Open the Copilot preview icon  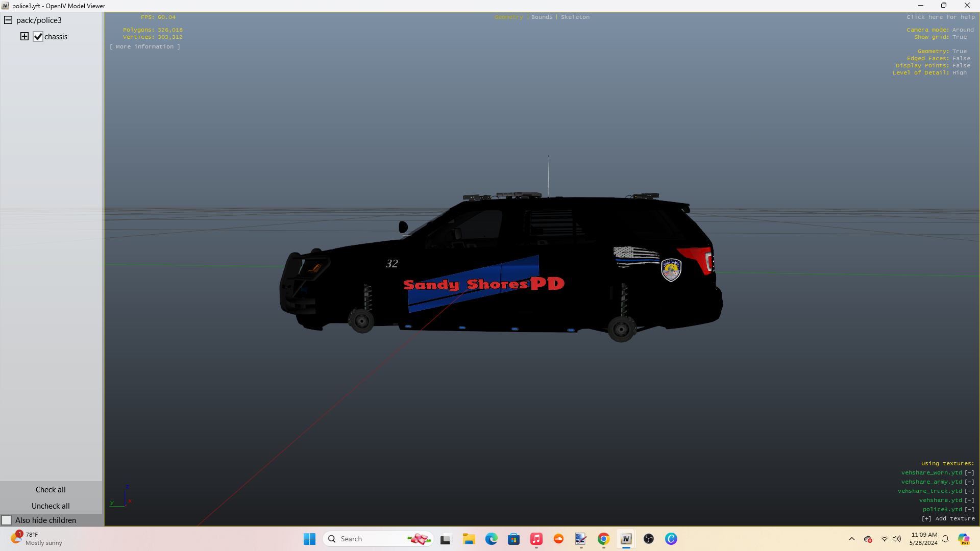(963, 539)
